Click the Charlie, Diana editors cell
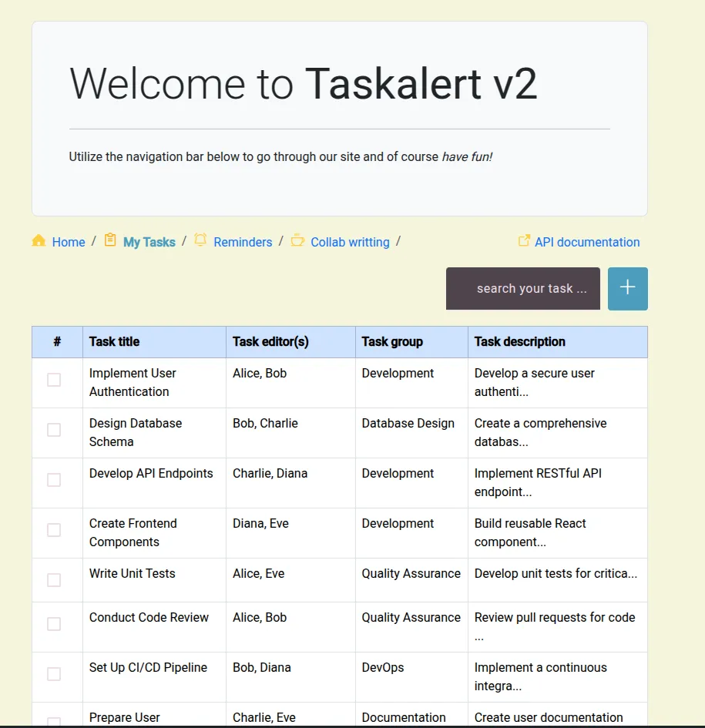 [290, 483]
